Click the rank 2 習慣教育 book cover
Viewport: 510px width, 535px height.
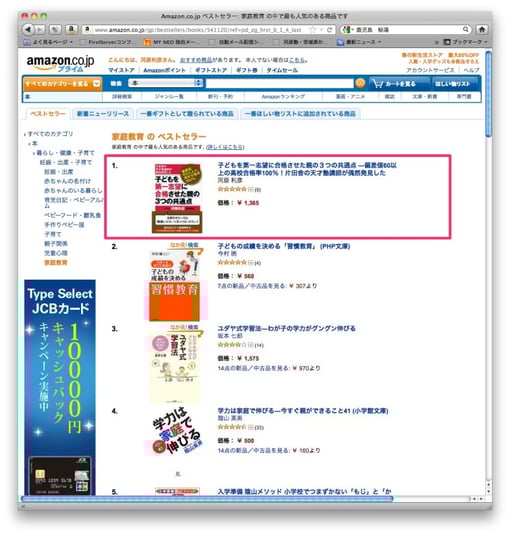click(x=175, y=285)
